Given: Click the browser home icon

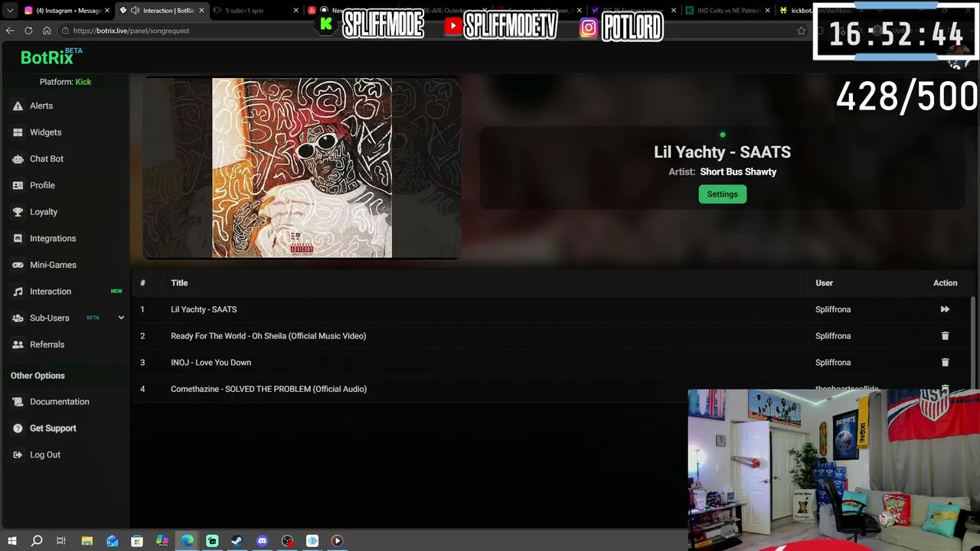Looking at the screenshot, I should (47, 31).
